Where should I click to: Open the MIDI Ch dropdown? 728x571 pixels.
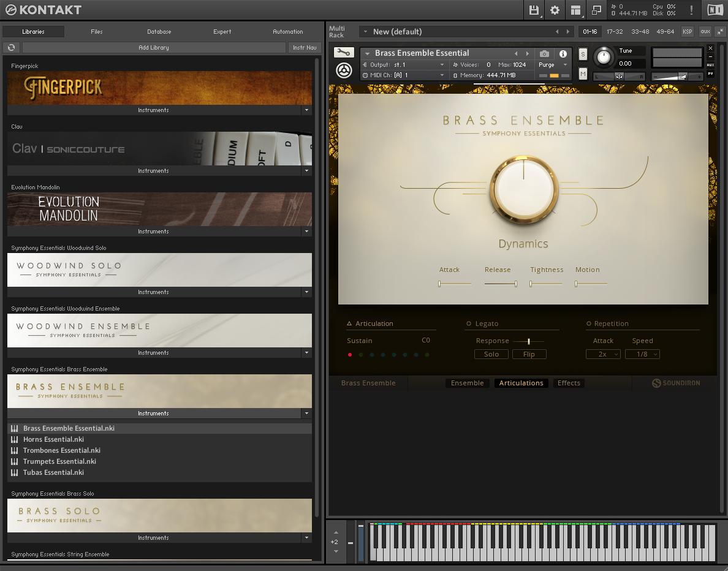click(x=403, y=75)
